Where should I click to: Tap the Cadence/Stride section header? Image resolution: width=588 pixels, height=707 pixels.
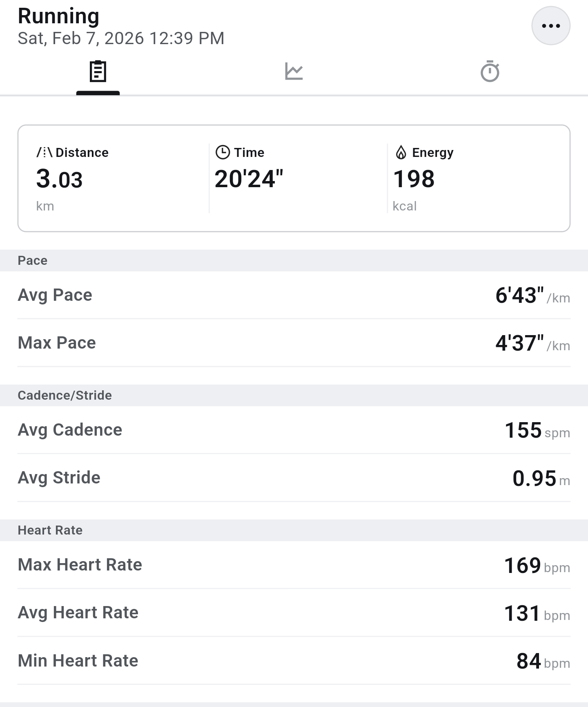tap(65, 395)
